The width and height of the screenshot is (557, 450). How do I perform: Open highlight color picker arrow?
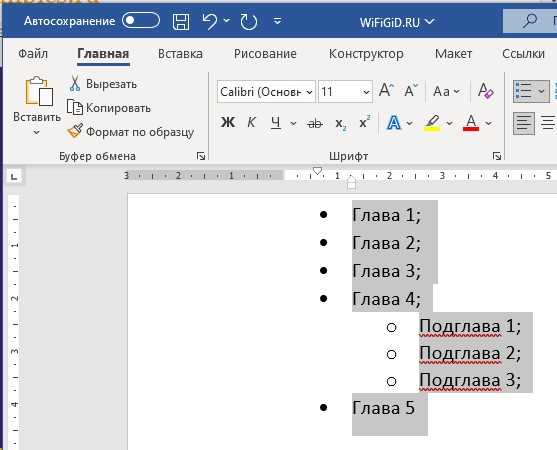449,123
